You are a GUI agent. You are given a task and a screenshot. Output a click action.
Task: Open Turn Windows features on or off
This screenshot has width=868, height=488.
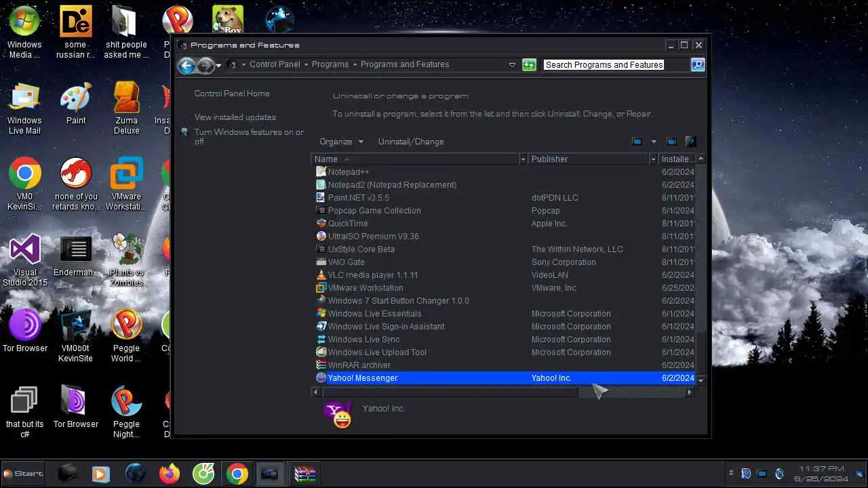(249, 137)
